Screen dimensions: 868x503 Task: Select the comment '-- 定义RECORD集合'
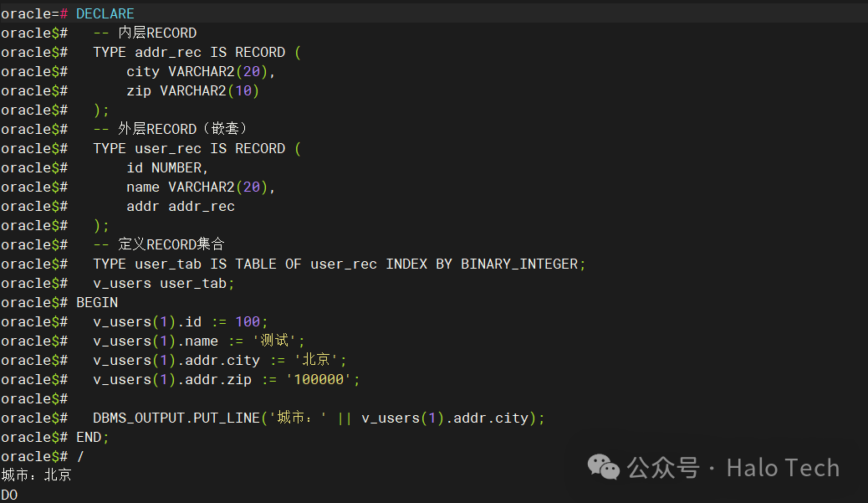coord(159,244)
